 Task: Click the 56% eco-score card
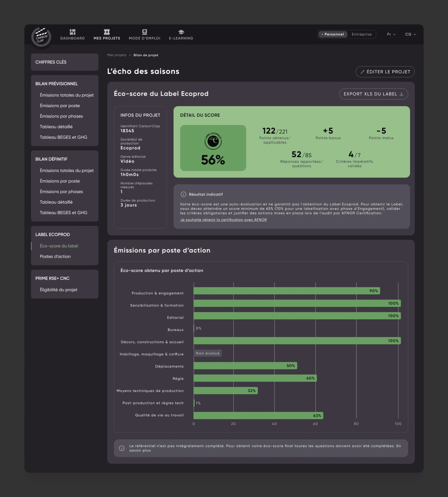(x=213, y=148)
